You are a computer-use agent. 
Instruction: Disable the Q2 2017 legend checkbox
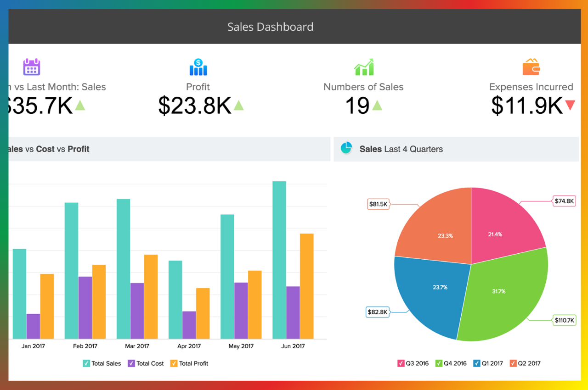pos(513,363)
